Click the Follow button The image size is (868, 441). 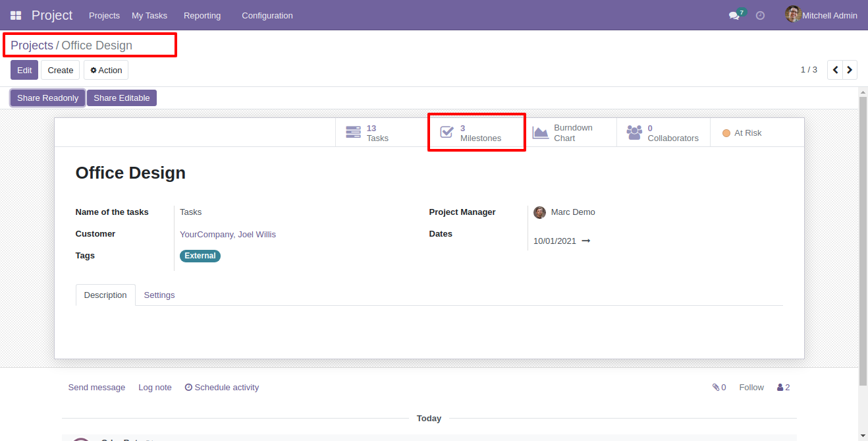751,388
